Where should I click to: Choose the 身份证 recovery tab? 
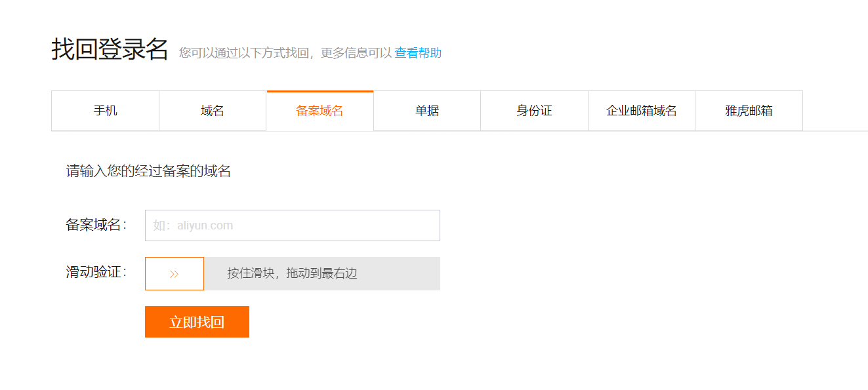(534, 111)
